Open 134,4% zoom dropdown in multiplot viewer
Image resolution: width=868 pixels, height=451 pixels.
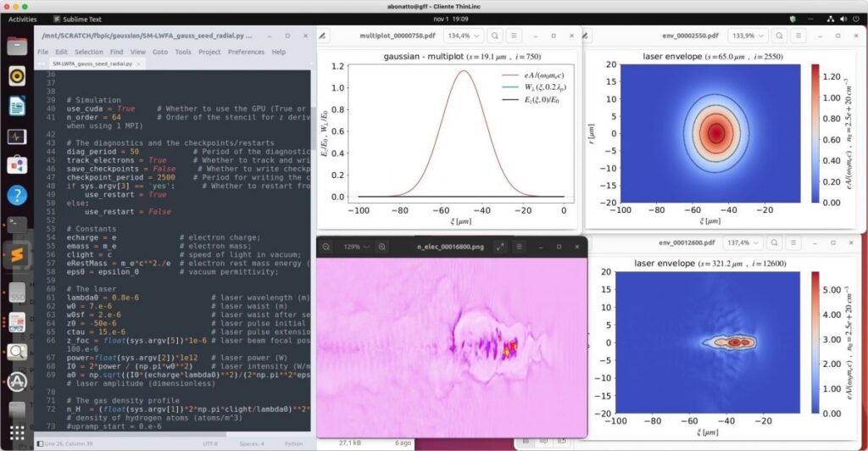464,36
